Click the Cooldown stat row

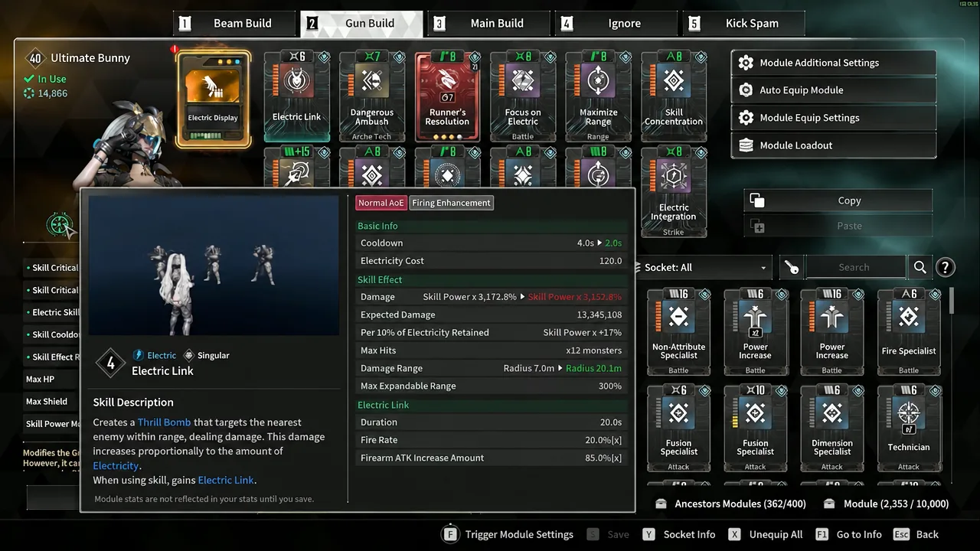491,243
